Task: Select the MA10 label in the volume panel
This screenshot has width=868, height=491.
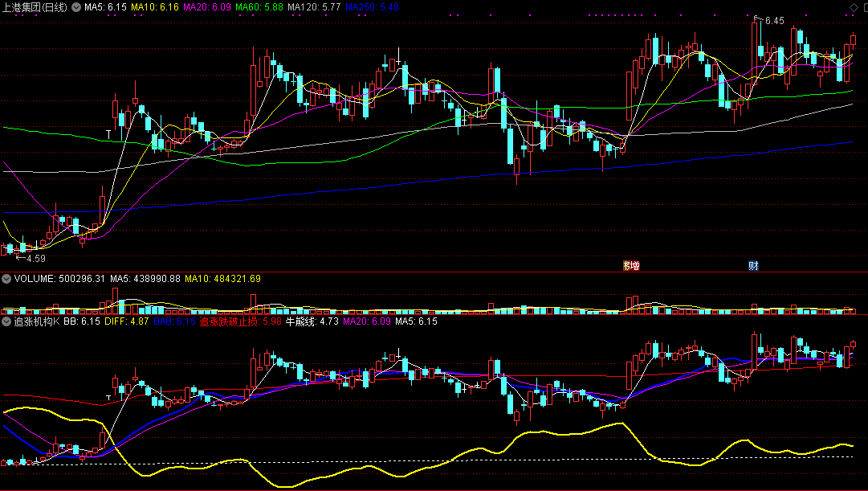Action: (x=222, y=279)
